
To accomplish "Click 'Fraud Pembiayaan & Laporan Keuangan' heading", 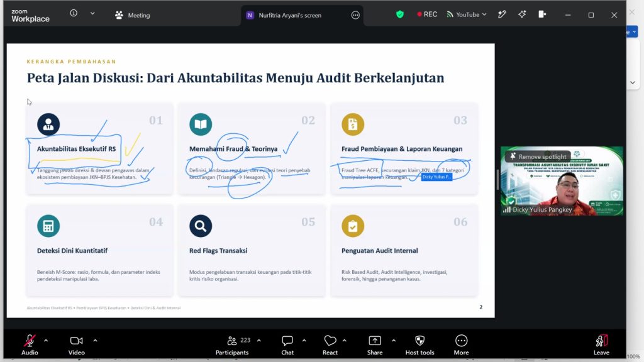I will click(x=402, y=149).
